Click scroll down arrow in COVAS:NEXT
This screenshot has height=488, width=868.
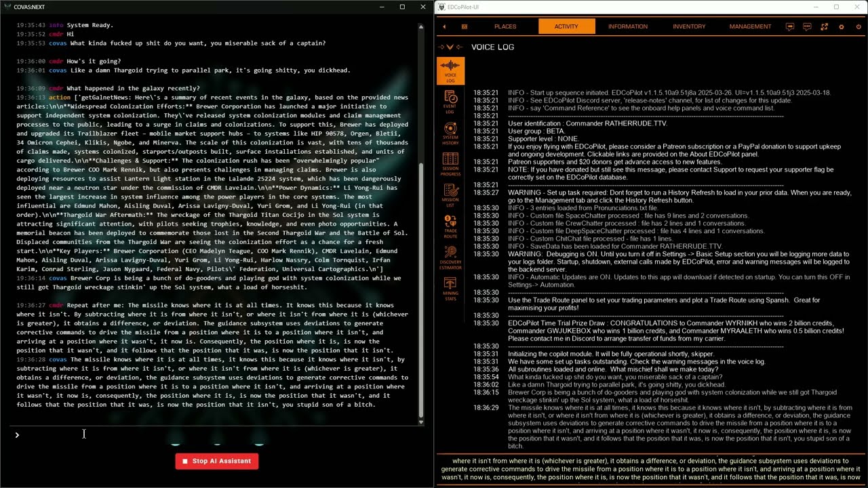(421, 422)
